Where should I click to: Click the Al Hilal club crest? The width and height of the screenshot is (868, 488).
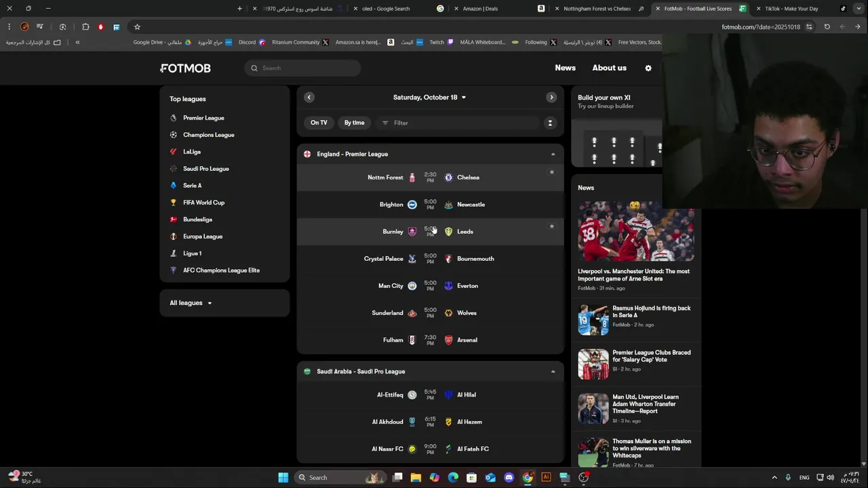click(x=448, y=395)
